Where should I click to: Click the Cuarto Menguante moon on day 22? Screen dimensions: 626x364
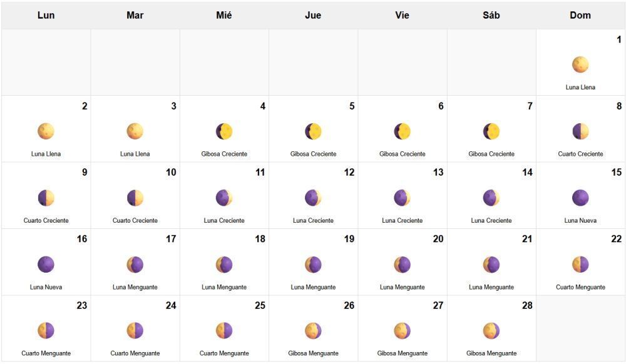point(580,265)
